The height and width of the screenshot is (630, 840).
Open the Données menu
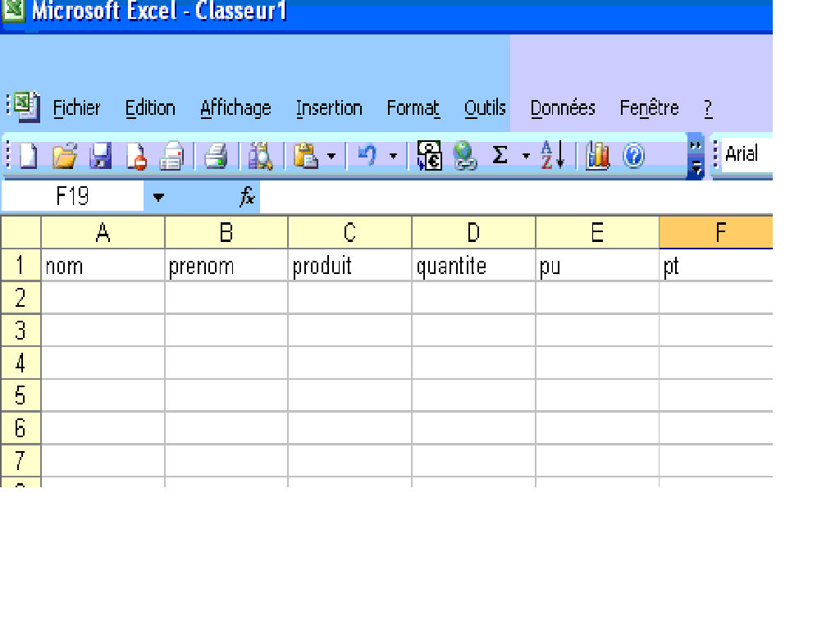pyautogui.click(x=563, y=108)
